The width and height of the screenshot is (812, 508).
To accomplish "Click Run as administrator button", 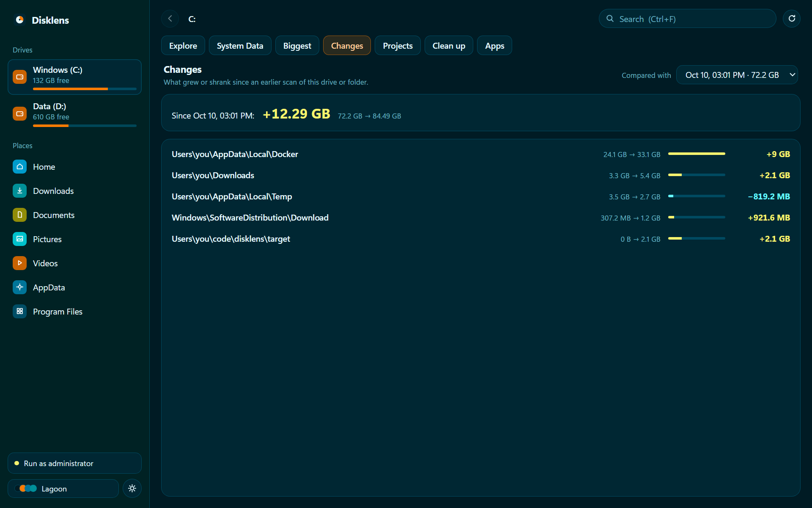I will [x=74, y=463].
